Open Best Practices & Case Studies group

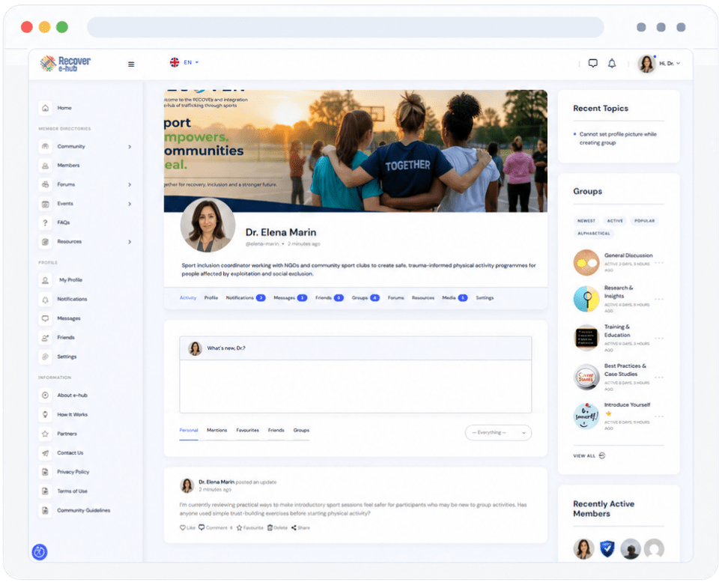pyautogui.click(x=625, y=370)
